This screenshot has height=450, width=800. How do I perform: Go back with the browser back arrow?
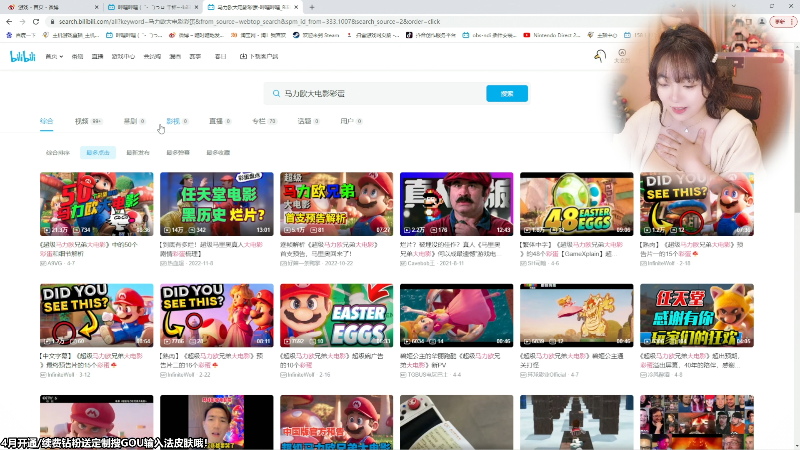9,21
